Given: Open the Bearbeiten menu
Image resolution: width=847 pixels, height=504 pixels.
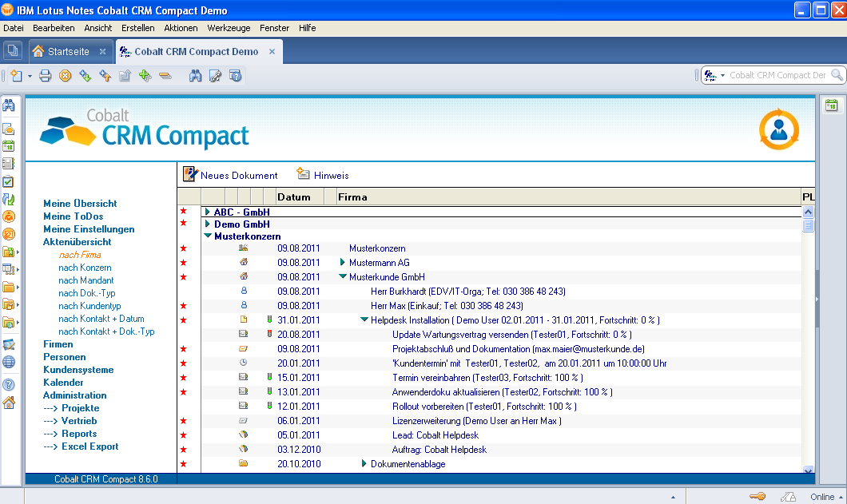Looking at the screenshot, I should (x=54, y=28).
